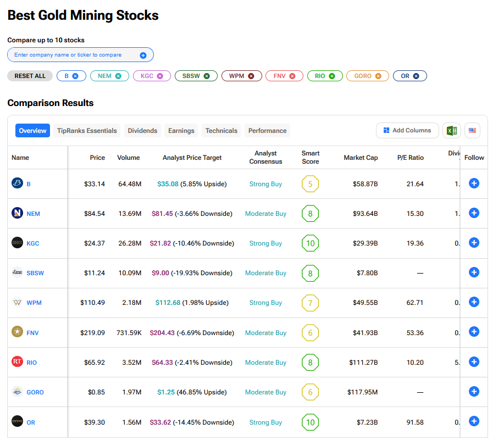Switch to the Dividends tab
The image size is (504, 440).
click(142, 131)
